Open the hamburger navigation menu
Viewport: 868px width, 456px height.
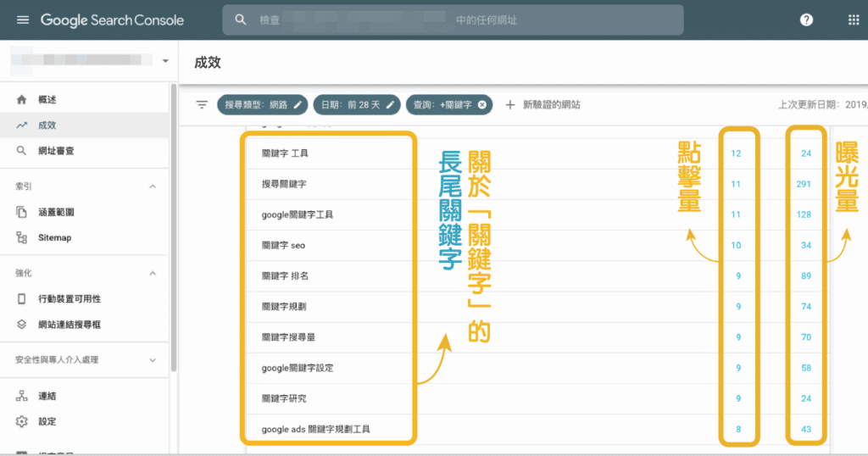click(x=23, y=20)
